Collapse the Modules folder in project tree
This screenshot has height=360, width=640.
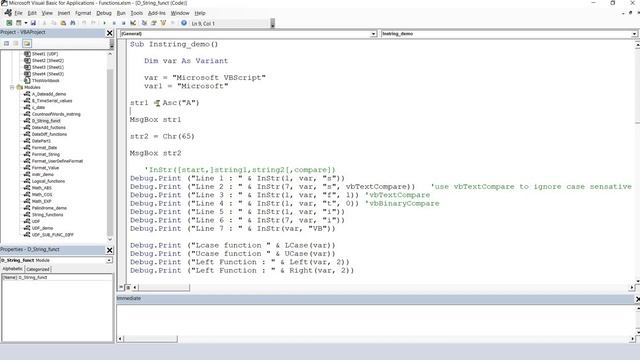(x=12, y=87)
